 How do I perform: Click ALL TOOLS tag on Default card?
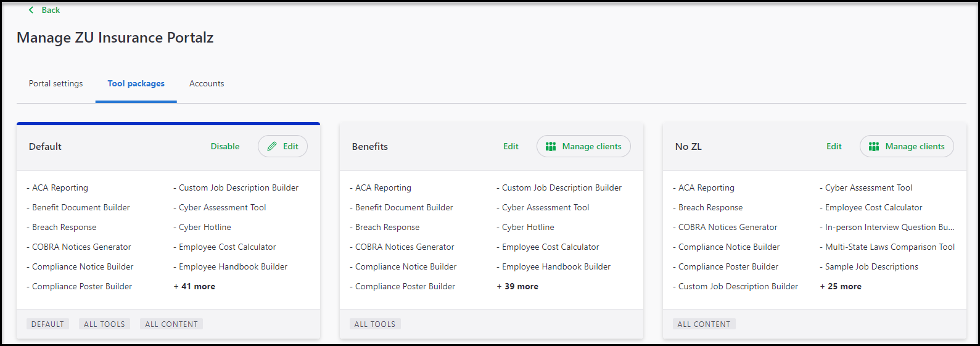click(x=104, y=324)
